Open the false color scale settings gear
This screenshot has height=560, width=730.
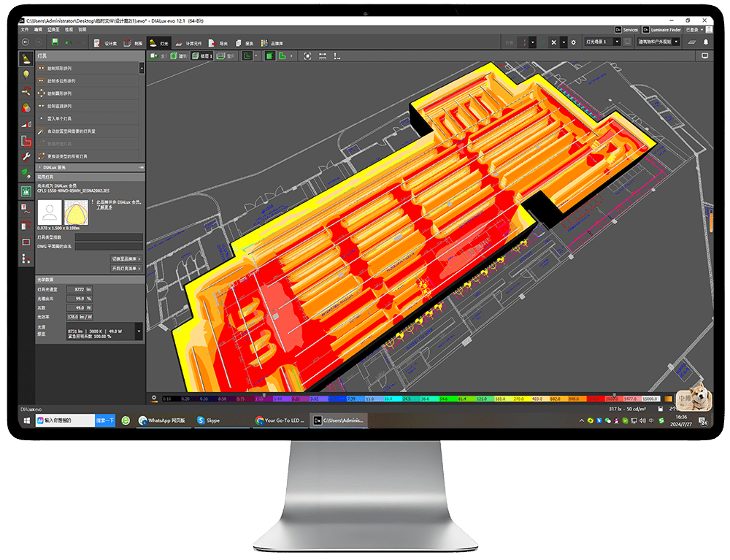coord(153,398)
